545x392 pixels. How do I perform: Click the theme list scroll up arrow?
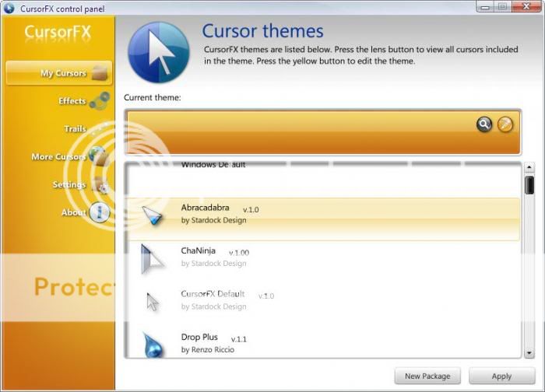(x=529, y=167)
